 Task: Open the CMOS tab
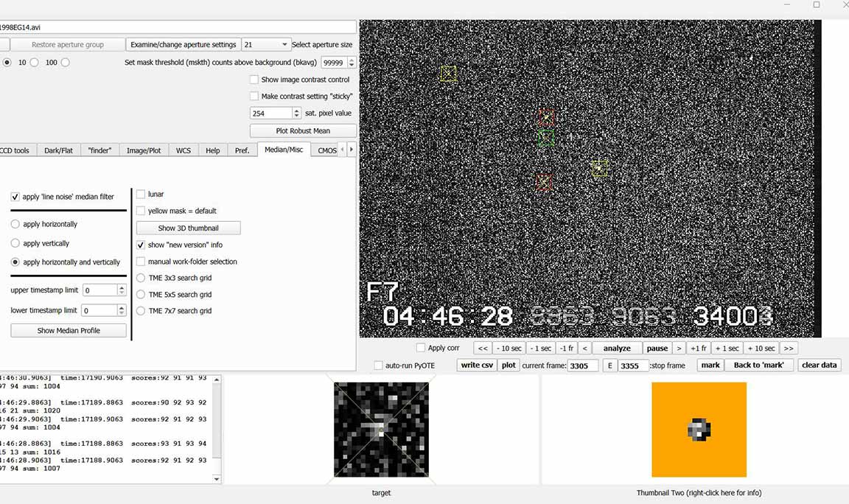coord(327,150)
